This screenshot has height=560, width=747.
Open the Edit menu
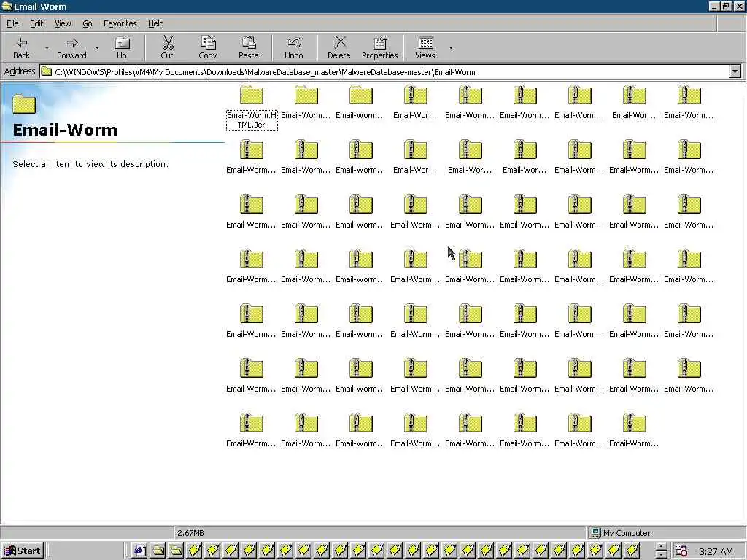pyautogui.click(x=36, y=23)
